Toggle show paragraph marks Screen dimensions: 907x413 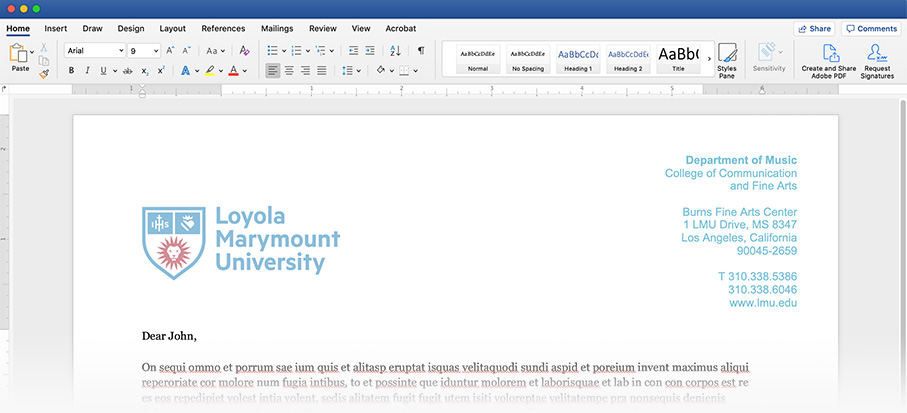(x=421, y=50)
